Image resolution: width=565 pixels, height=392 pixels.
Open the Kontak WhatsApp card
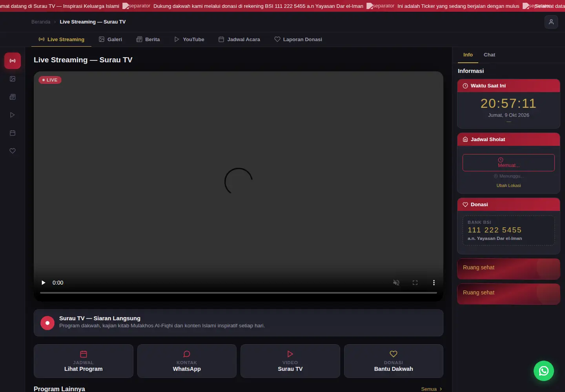point(187,361)
